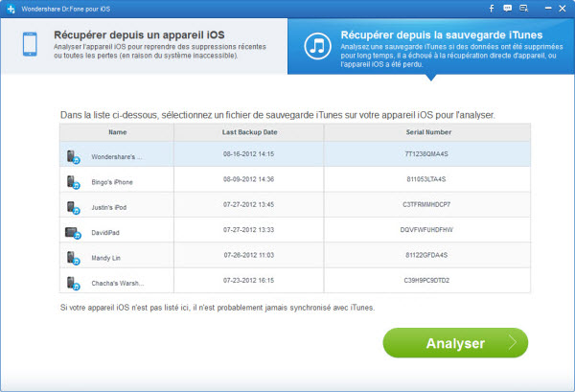Click backup date 07-23-2012 16:15
Screen dimensions: 575x392
[248, 281]
